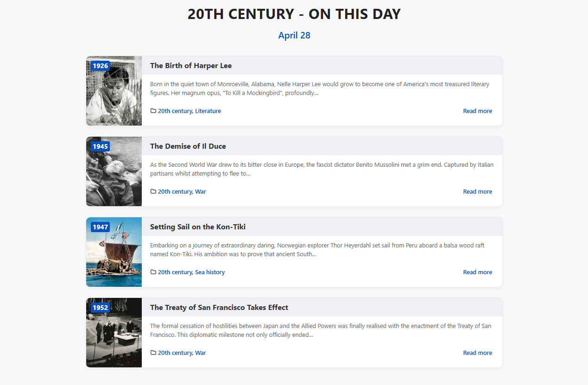Image resolution: width=588 pixels, height=385 pixels.
Task: Read more about The Demise of Il Duce
Action: click(478, 191)
